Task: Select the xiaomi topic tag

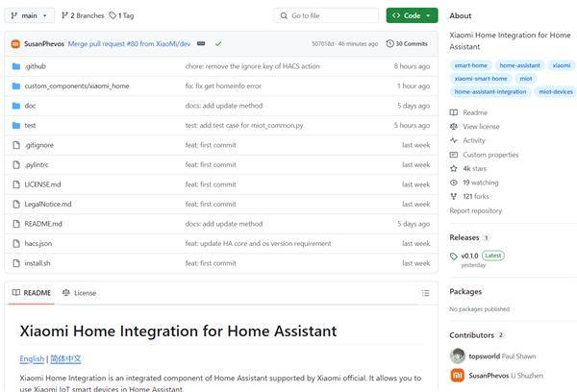Action: point(562,65)
